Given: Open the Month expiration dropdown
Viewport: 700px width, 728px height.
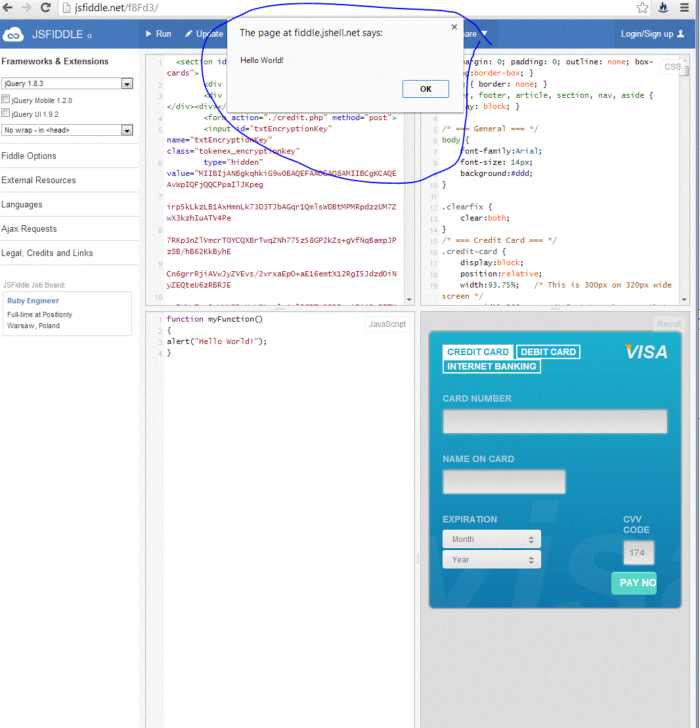Looking at the screenshot, I should coord(491,540).
